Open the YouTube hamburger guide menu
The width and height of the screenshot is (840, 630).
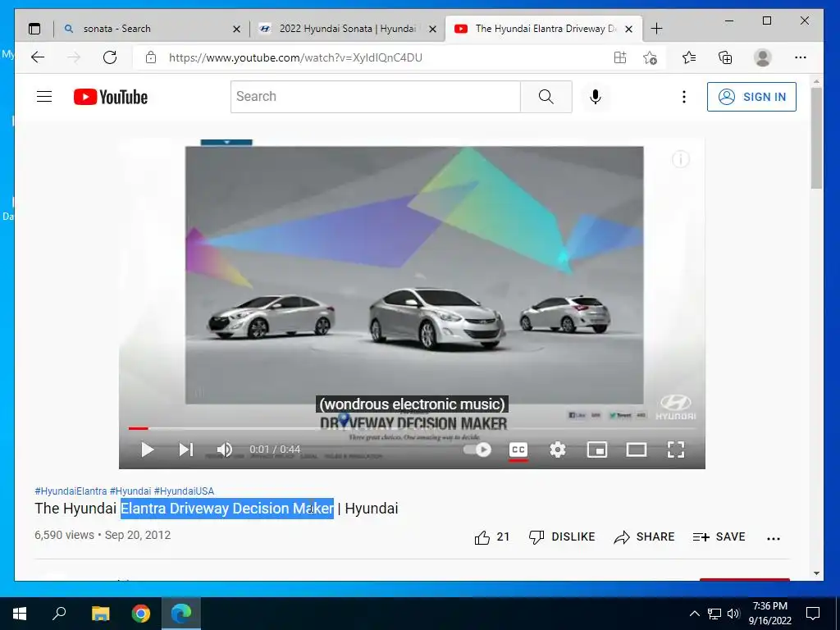44,97
